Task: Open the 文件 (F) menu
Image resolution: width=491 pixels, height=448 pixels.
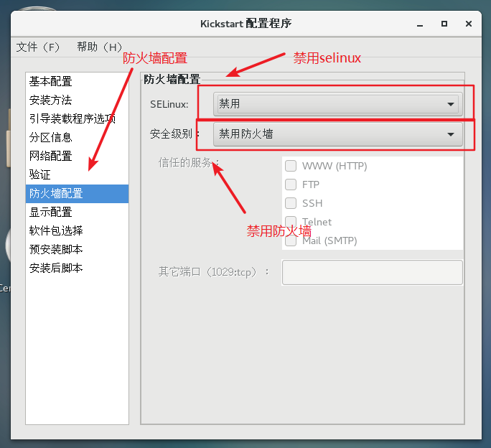Action: 38,47
